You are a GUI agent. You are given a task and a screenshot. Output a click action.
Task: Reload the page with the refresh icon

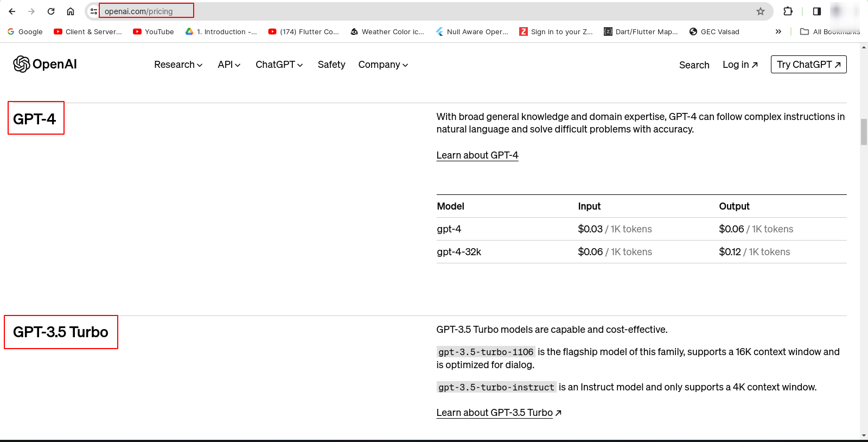pos(51,11)
